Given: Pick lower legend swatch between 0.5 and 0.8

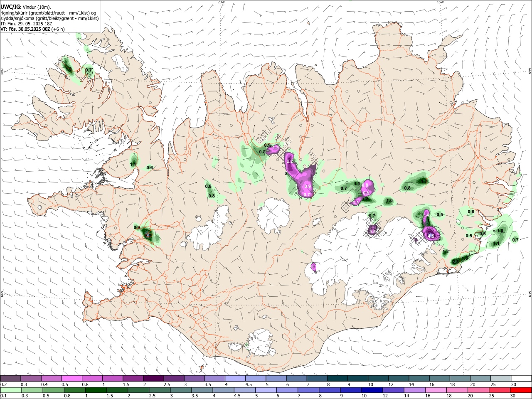Looking at the screenshot, I should tap(53, 390).
